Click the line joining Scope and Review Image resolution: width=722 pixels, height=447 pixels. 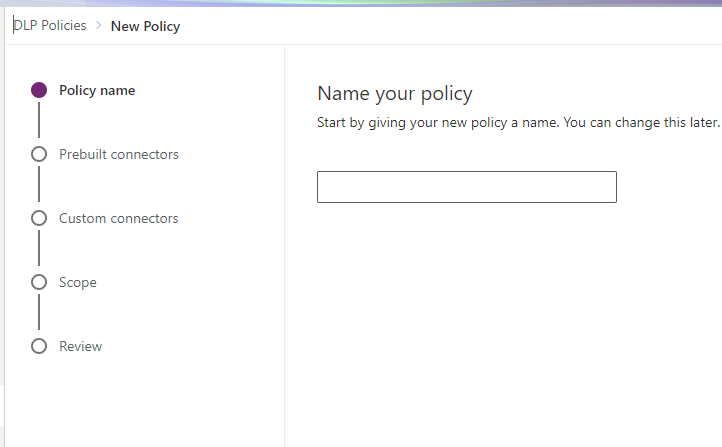coord(39,314)
